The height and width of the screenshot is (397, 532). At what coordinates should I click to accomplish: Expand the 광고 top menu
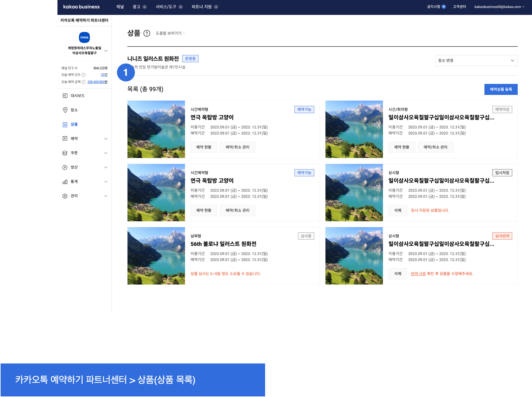139,7
